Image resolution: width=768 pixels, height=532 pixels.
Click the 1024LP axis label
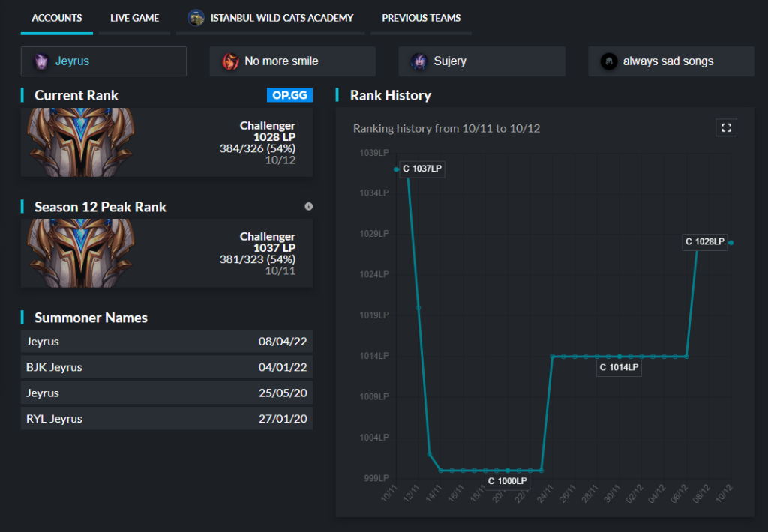(x=374, y=274)
